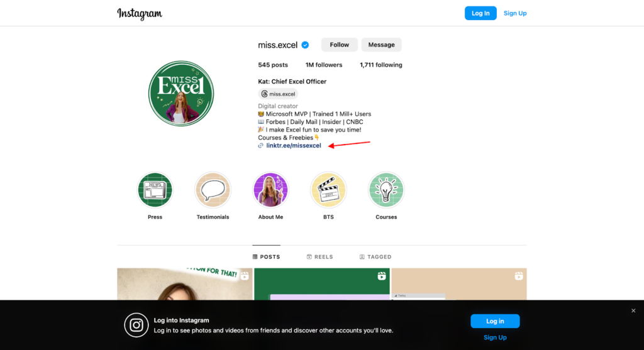
Task: View the 1,711 following list
Action: 380,65
